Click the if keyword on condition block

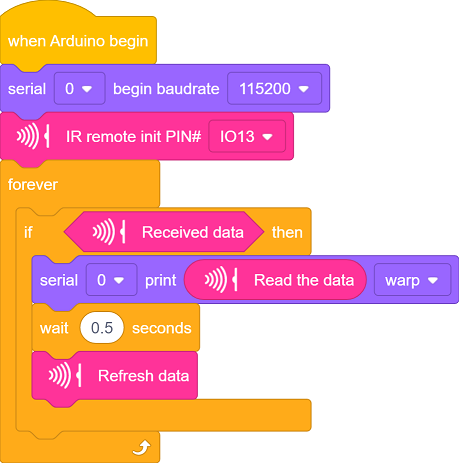pos(28,232)
